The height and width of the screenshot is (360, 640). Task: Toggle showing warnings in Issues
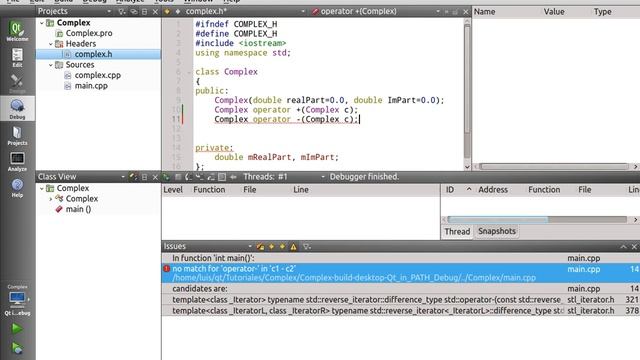click(x=293, y=247)
